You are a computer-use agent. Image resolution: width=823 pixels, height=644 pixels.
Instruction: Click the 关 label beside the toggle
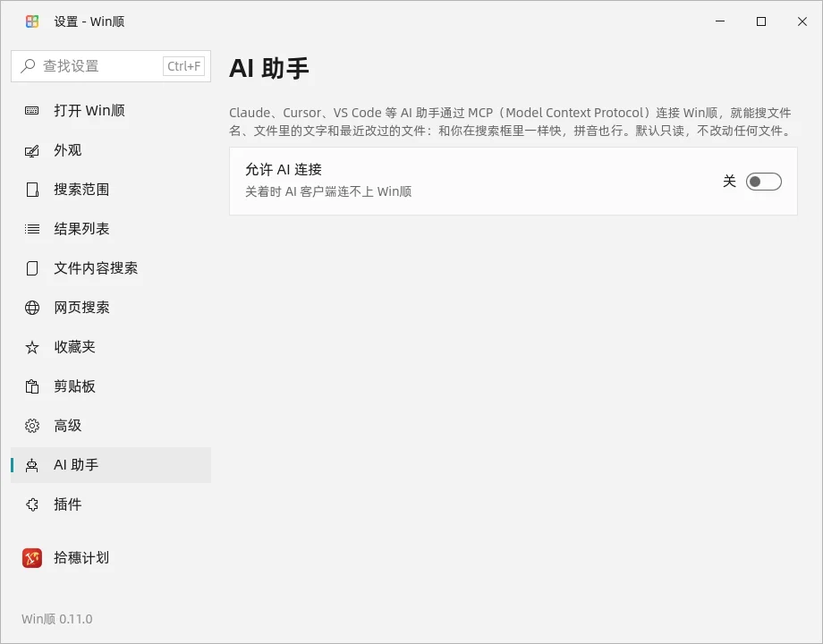[729, 182]
